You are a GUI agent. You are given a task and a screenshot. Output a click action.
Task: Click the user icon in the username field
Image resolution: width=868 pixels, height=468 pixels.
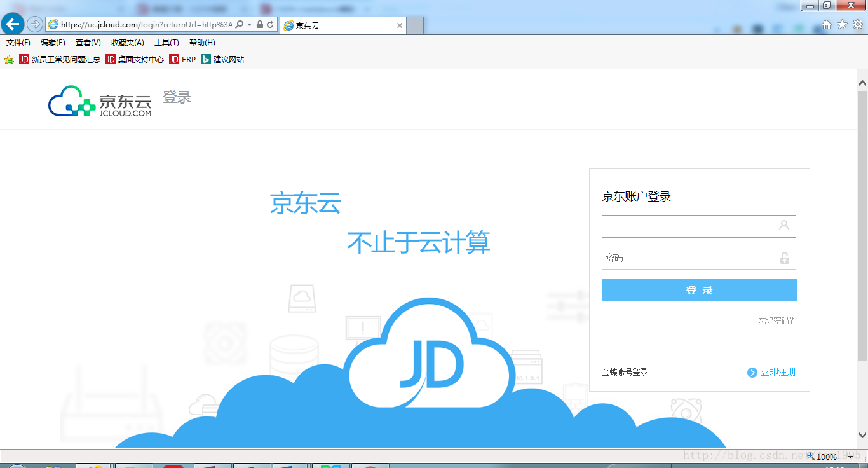pos(784,226)
